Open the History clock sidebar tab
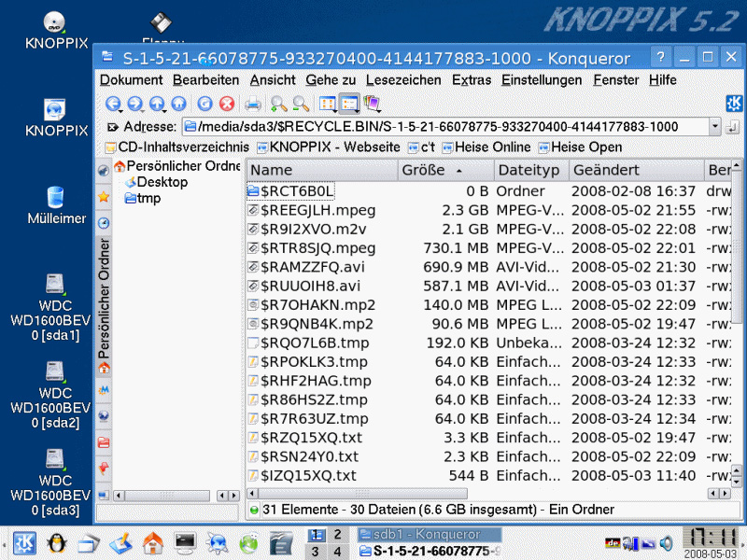Viewport: 747px width, 560px height. pos(103,222)
